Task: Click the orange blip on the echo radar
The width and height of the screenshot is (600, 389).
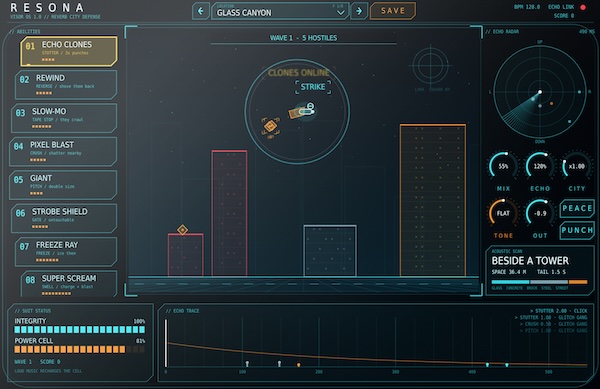Action: (x=551, y=103)
